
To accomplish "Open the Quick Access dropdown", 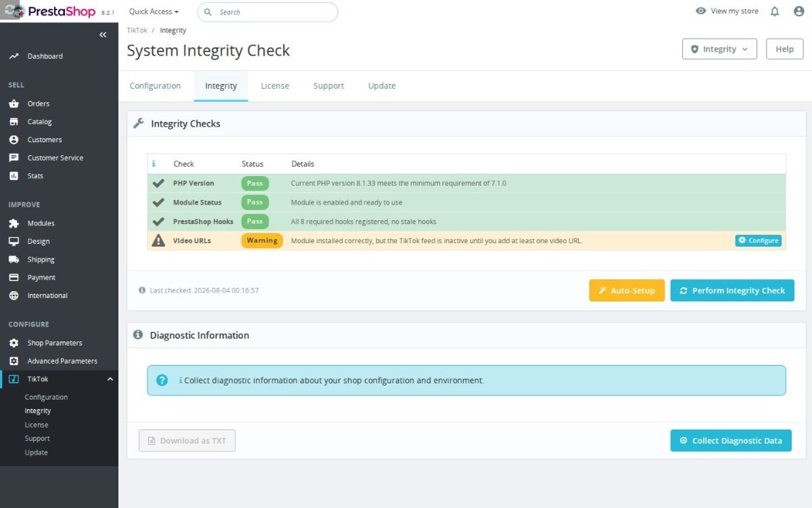I will [154, 12].
